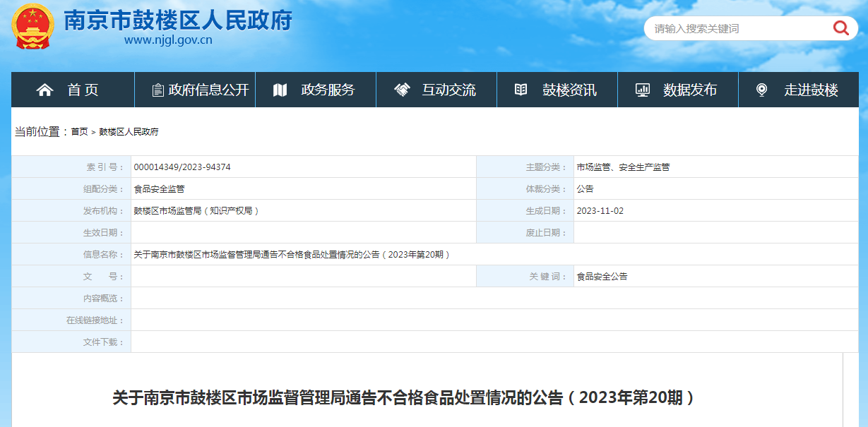Click the www.njgl.gov.cn site address text
Image resolution: width=868 pixels, height=427 pixels.
point(168,40)
